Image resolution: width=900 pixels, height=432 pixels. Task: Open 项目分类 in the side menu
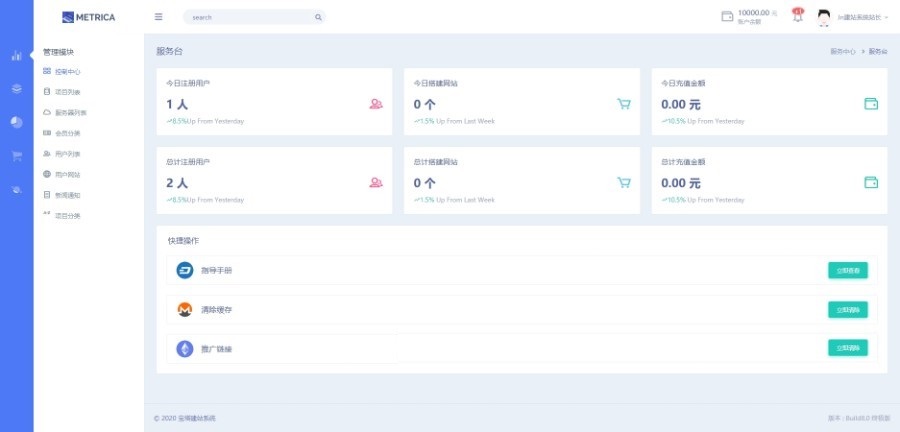68,216
